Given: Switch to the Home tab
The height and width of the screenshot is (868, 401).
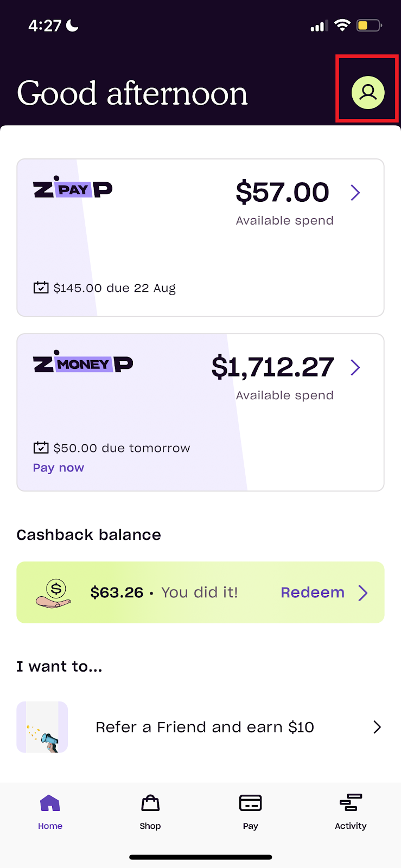Looking at the screenshot, I should click(x=50, y=812).
